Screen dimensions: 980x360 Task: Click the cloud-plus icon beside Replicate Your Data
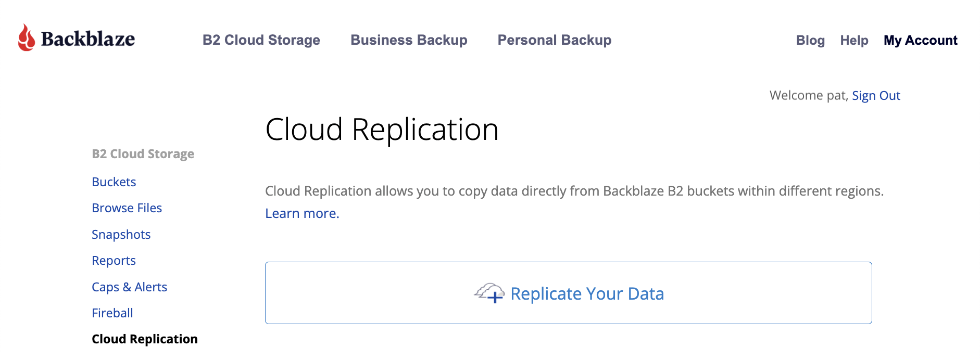click(x=489, y=293)
